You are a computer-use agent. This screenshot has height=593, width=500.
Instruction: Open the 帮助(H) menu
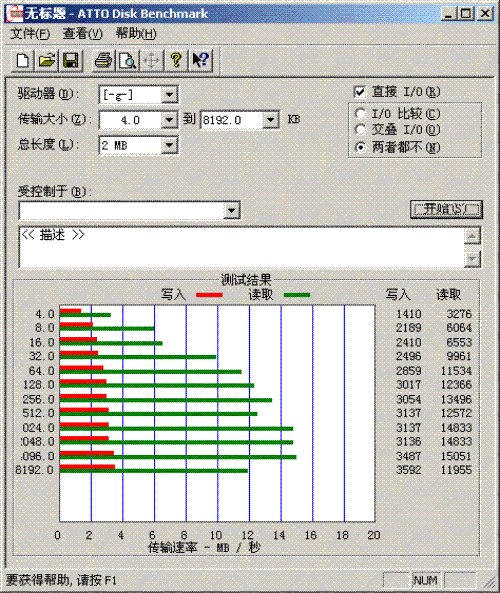tap(136, 34)
